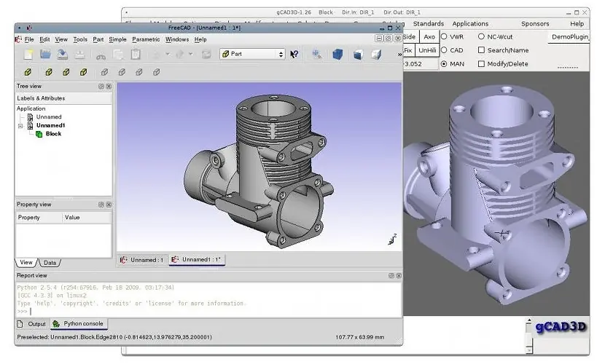Click the gCAD3D message scrollbar down arrow
The width and height of the screenshot is (605, 364).
point(529,349)
